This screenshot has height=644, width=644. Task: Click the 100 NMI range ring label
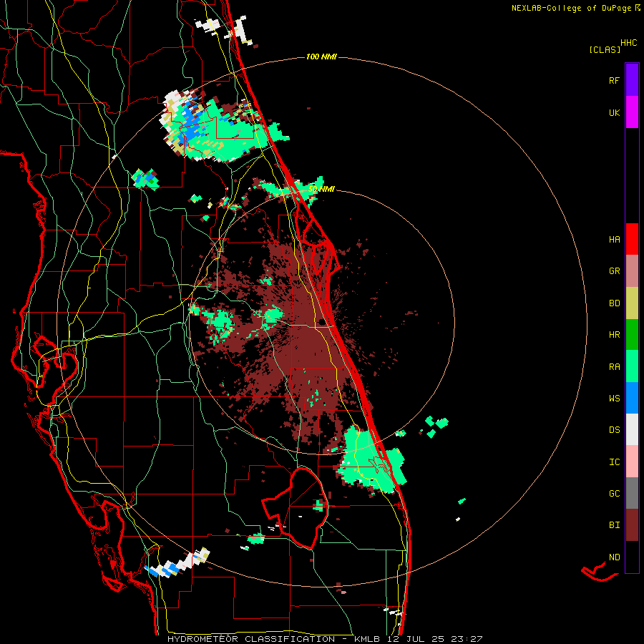pos(321,57)
